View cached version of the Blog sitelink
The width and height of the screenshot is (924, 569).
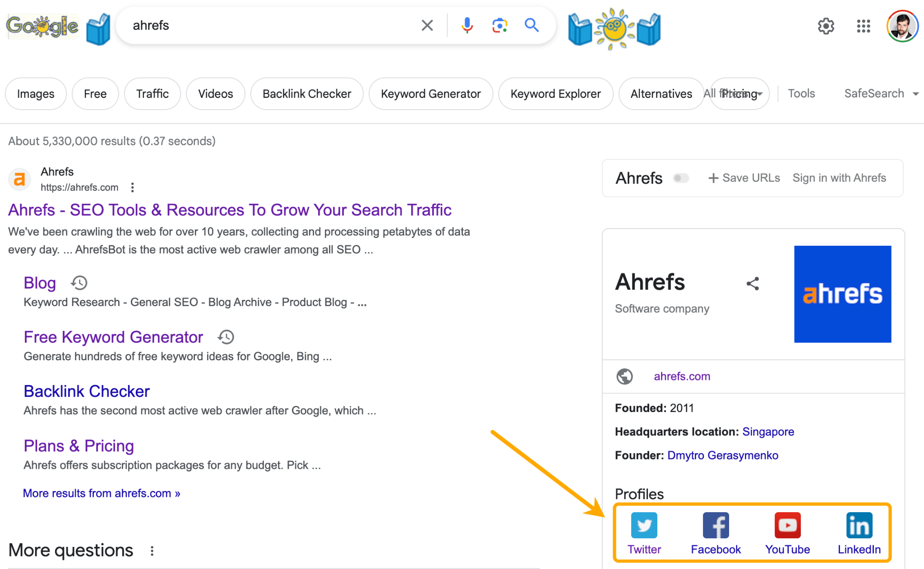point(79,282)
